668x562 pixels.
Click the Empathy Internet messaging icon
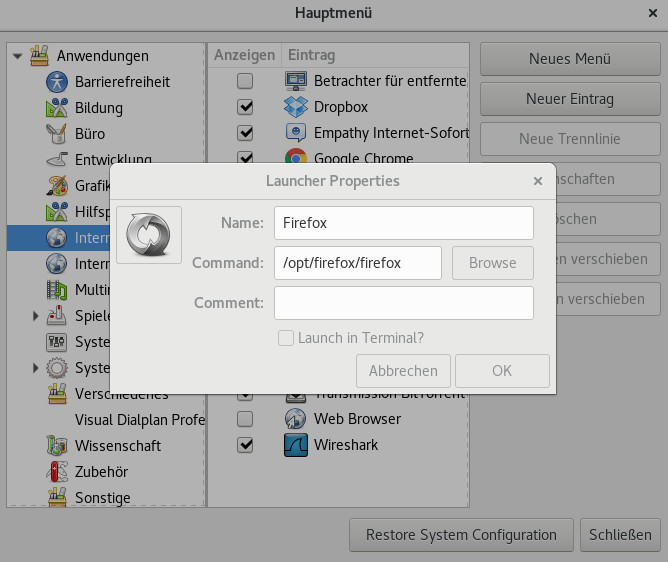(296, 132)
